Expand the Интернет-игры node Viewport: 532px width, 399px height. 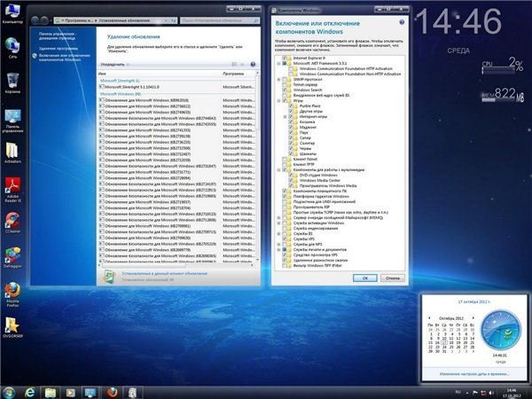(x=285, y=117)
